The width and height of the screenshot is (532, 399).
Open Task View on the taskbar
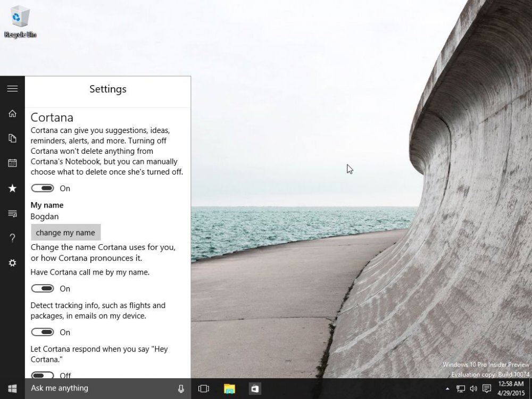pyautogui.click(x=204, y=388)
